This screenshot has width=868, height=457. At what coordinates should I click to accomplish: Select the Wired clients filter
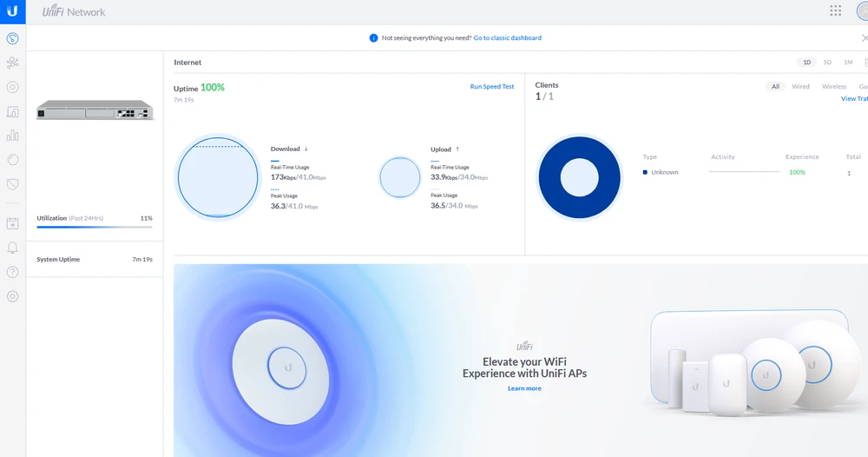pos(800,86)
